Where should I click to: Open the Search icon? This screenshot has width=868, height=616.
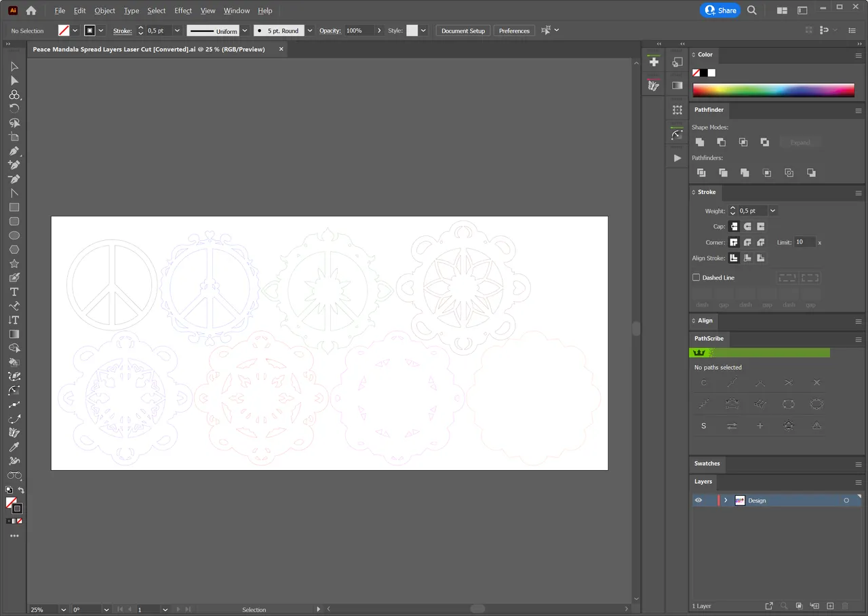point(752,10)
